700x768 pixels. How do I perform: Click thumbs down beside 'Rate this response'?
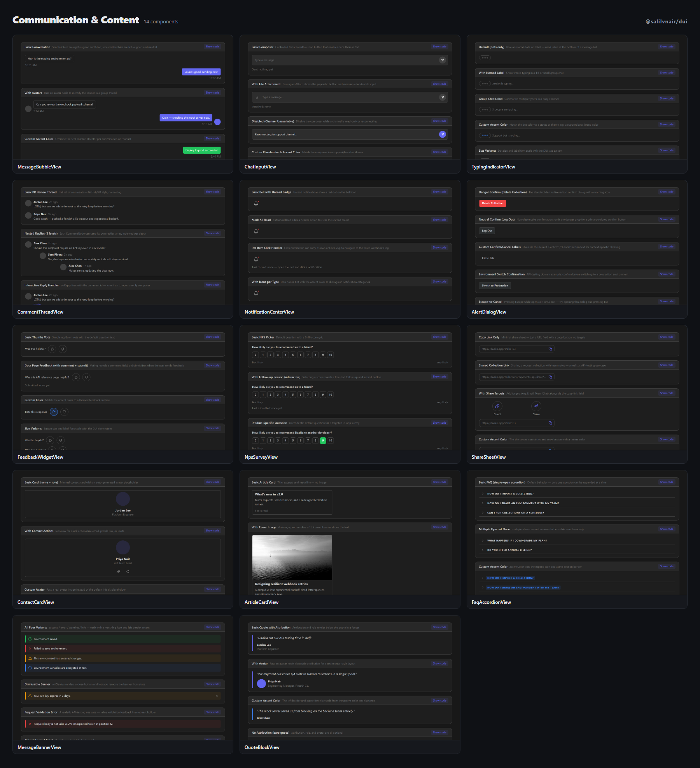pos(65,412)
